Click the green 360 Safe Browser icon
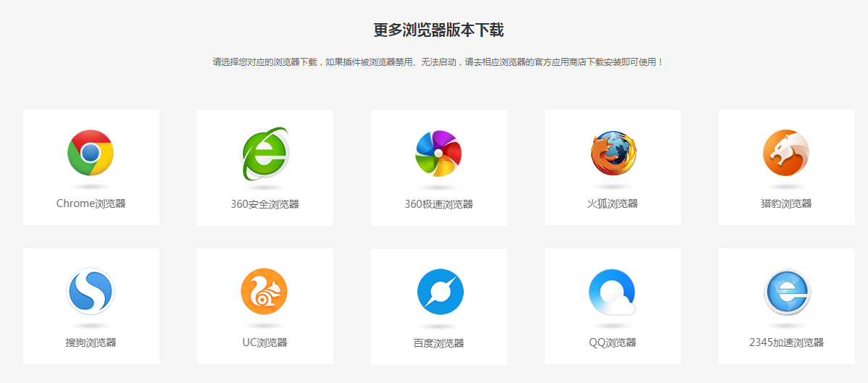 coord(264,153)
